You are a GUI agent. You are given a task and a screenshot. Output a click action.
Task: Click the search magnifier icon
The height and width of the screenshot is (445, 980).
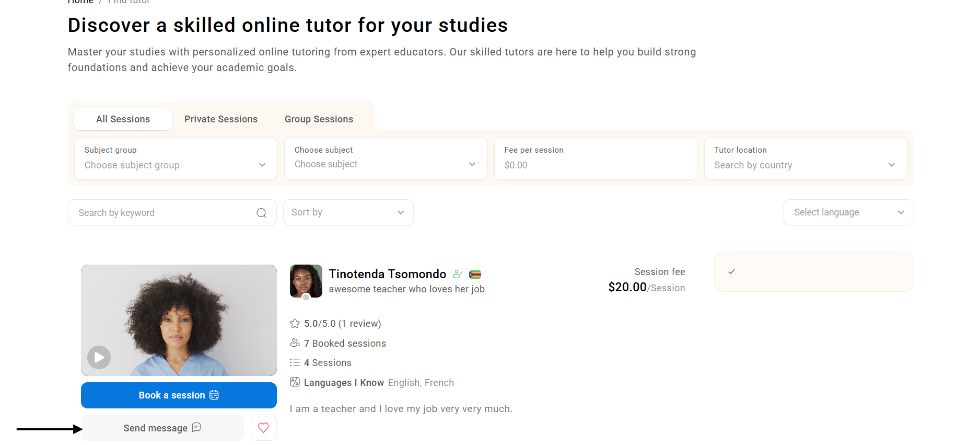261,213
